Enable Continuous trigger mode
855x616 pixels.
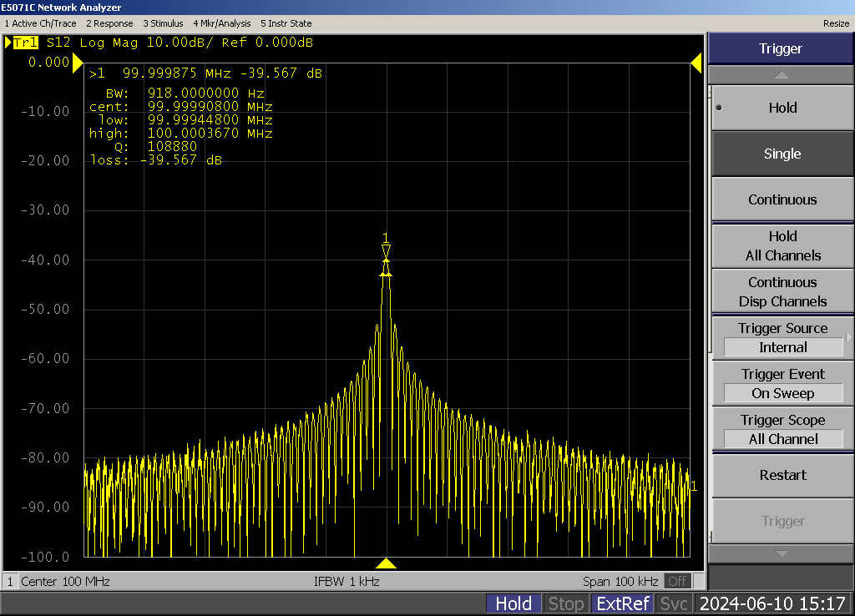(x=782, y=199)
